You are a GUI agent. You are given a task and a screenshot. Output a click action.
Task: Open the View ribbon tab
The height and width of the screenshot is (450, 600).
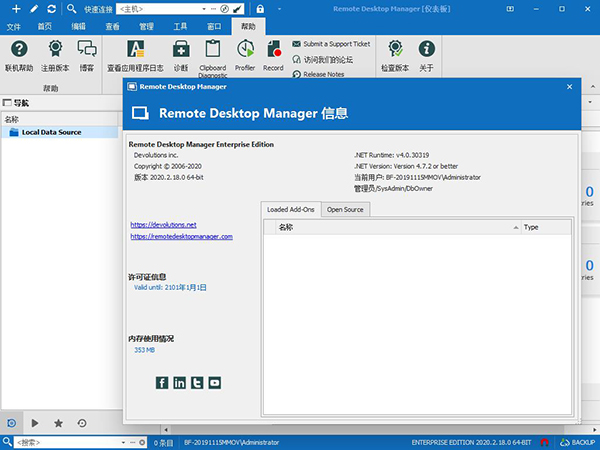pyautogui.click(x=112, y=26)
